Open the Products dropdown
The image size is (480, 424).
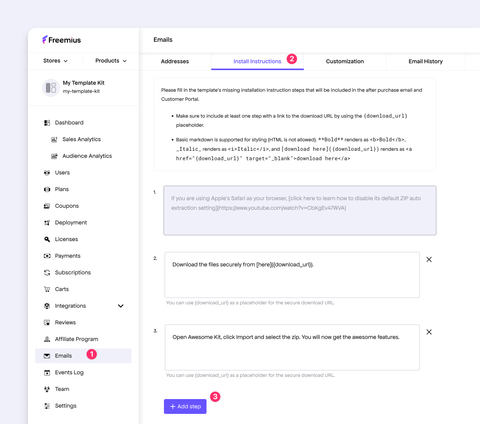pos(111,61)
